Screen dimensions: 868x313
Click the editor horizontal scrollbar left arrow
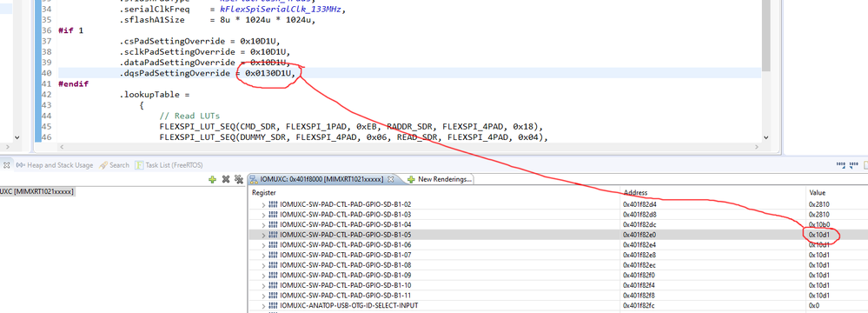tap(62, 147)
